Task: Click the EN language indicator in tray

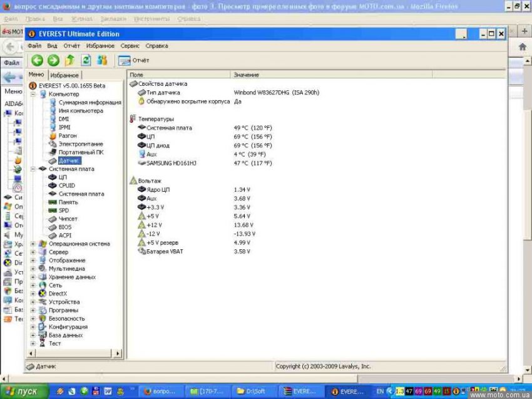Action: 381,391
